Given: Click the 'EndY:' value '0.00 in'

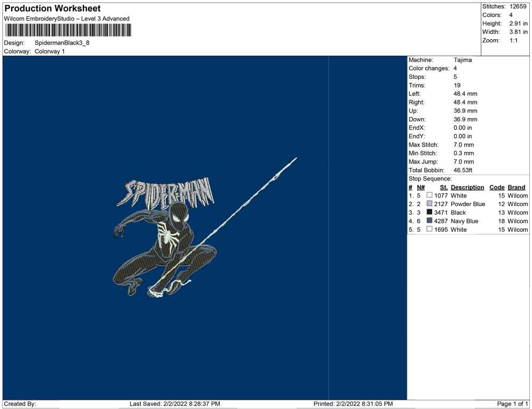Looking at the screenshot, I should [x=463, y=136].
